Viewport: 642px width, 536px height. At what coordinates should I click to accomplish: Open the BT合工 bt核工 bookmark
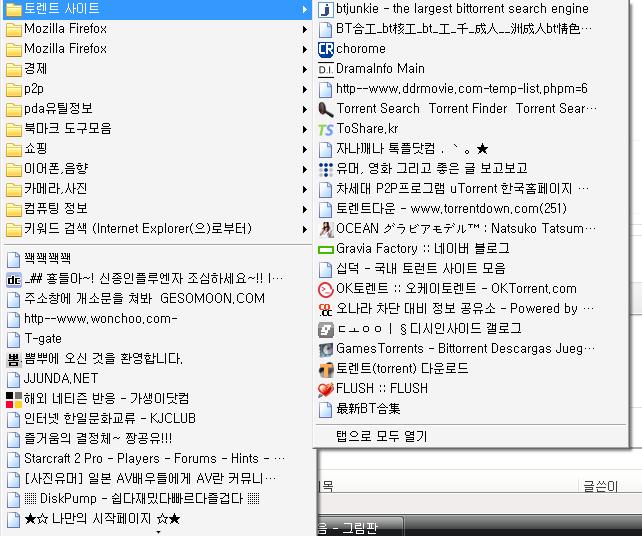471,29
